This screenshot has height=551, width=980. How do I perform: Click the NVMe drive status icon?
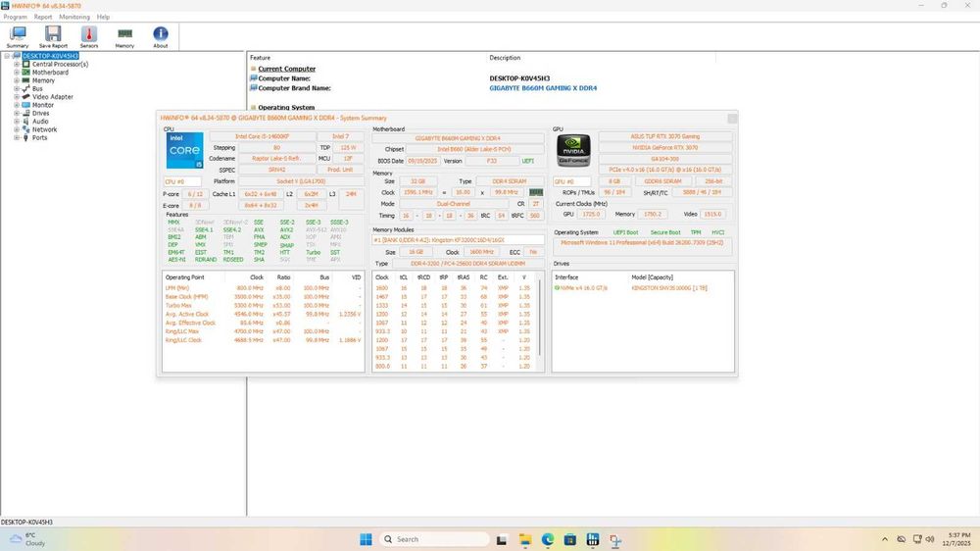[557, 288]
